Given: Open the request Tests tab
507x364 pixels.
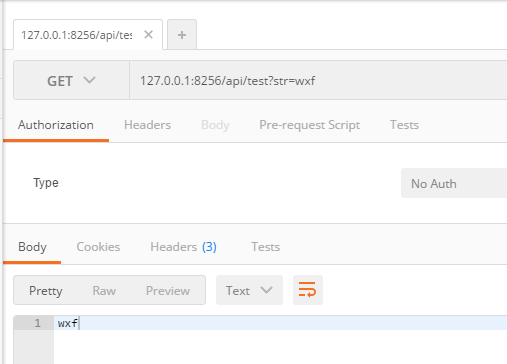Looking at the screenshot, I should pos(404,125).
